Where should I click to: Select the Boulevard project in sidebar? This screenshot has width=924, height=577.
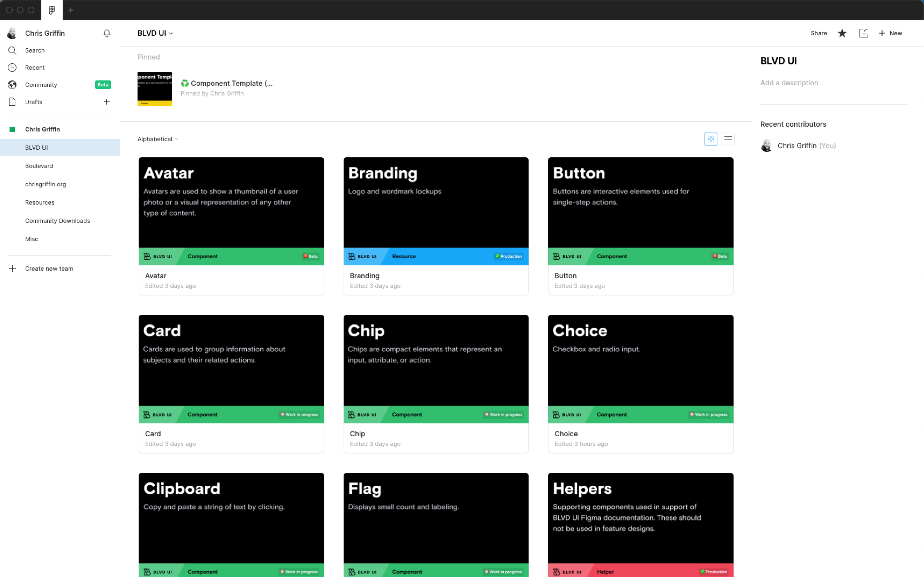tap(39, 166)
